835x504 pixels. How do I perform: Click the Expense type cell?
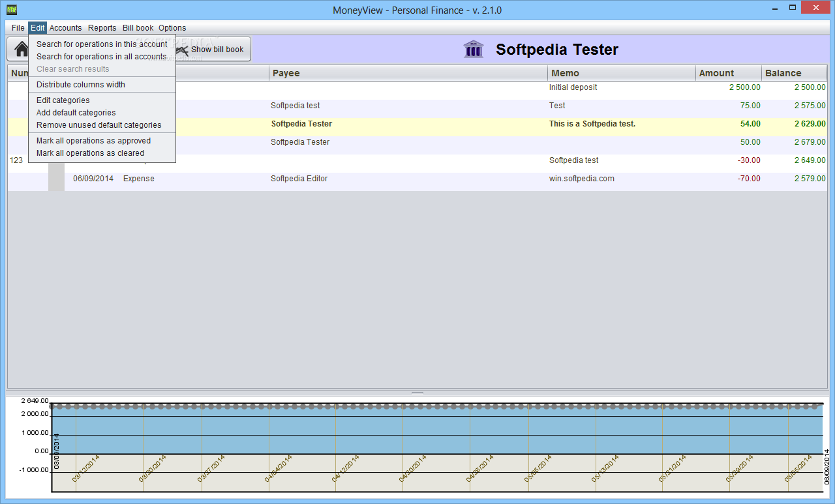(139, 179)
